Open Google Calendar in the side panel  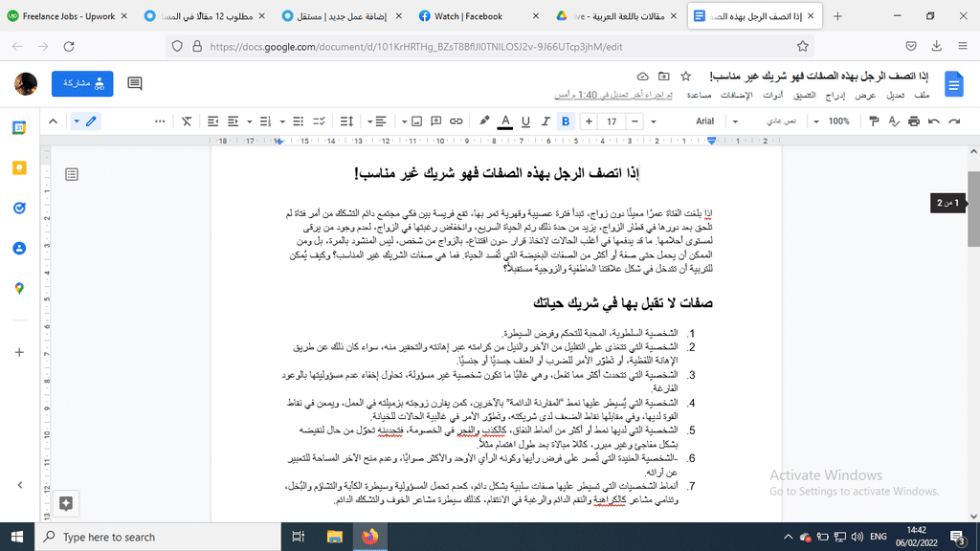click(x=19, y=127)
